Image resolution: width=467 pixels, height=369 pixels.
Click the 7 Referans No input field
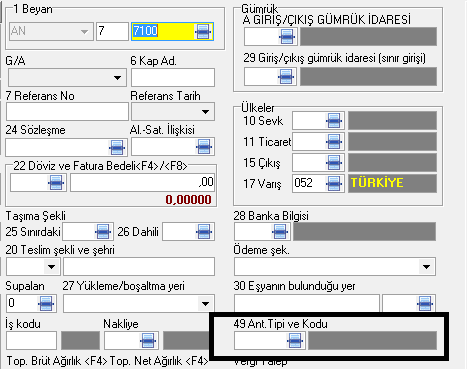tap(67, 111)
